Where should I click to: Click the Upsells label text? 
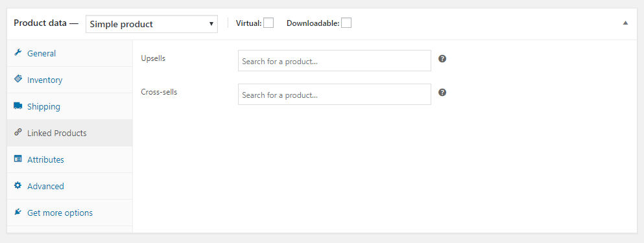point(153,58)
